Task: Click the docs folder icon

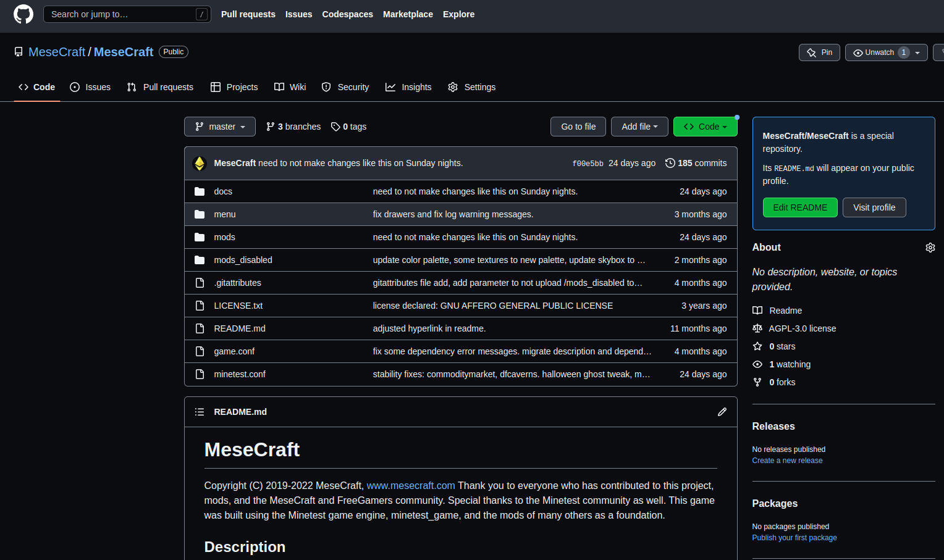Action: click(x=200, y=191)
